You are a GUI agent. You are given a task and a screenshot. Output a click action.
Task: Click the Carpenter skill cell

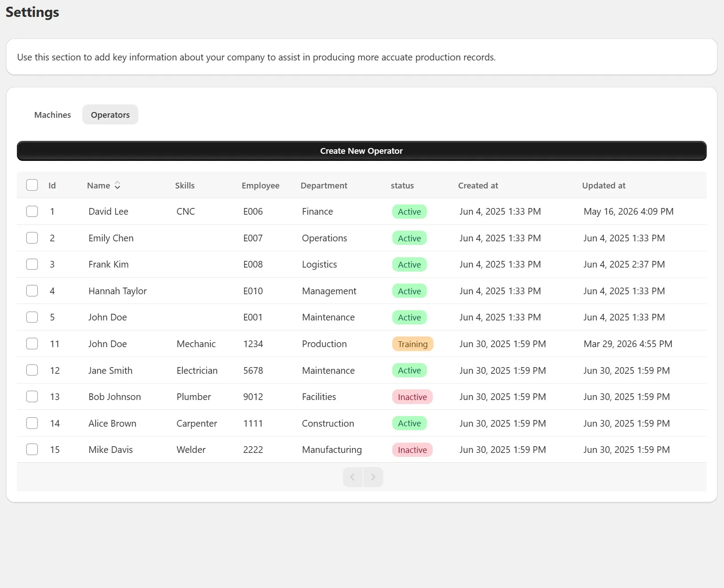pyautogui.click(x=197, y=424)
